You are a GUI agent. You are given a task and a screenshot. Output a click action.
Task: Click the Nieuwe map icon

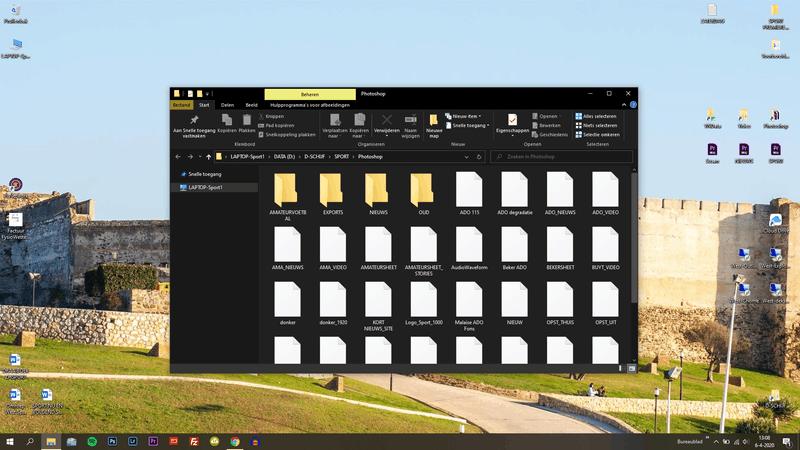434,120
